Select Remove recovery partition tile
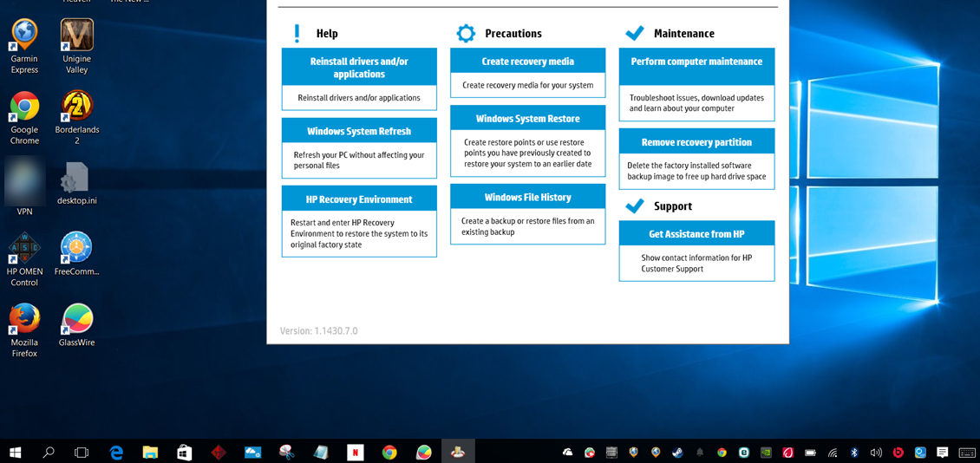This screenshot has height=463, width=980. [696, 142]
